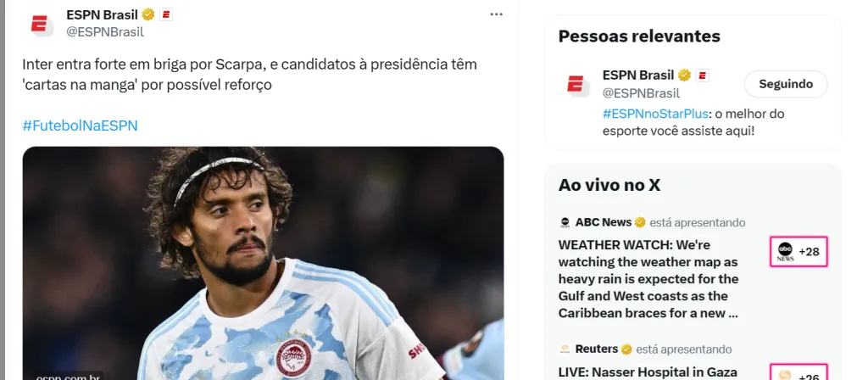Open @ESPNBrasil handle in tweet header
The width and height of the screenshot is (868, 380).
tap(105, 31)
